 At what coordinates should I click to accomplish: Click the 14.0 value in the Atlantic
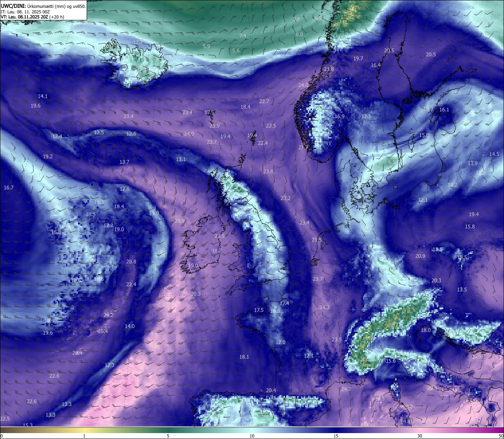click(x=130, y=326)
